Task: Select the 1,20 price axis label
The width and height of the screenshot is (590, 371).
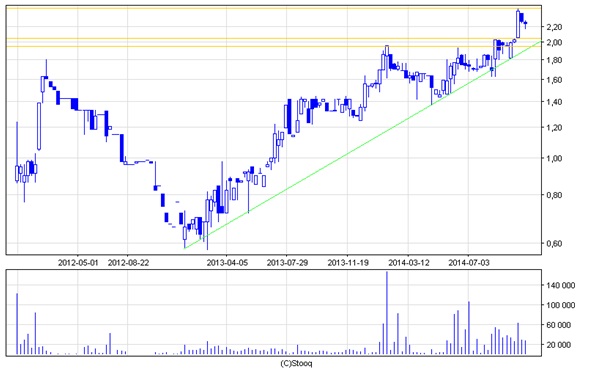Action: click(x=554, y=128)
